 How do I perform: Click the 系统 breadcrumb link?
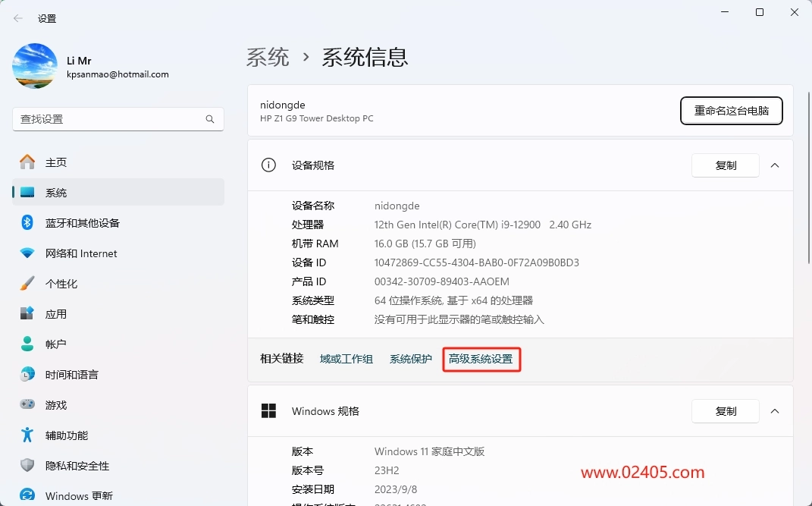(x=268, y=57)
